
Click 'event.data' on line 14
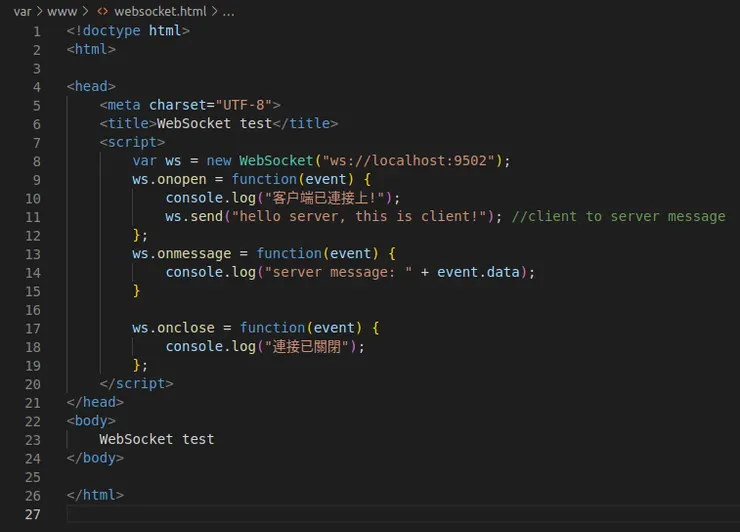[478, 272]
